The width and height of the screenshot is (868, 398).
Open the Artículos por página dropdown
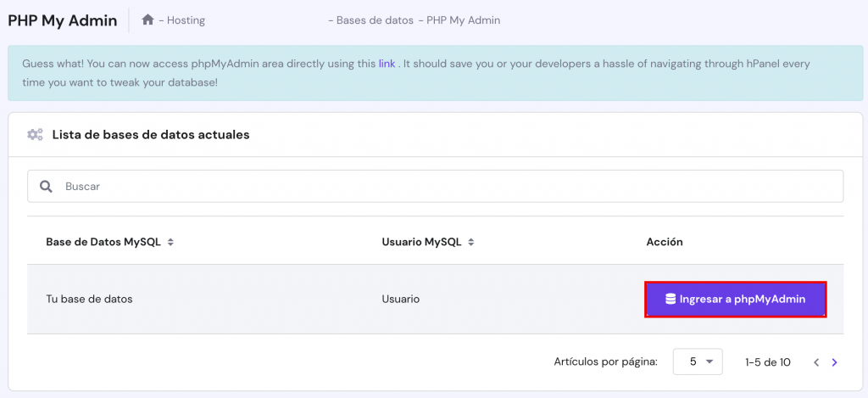click(x=698, y=362)
